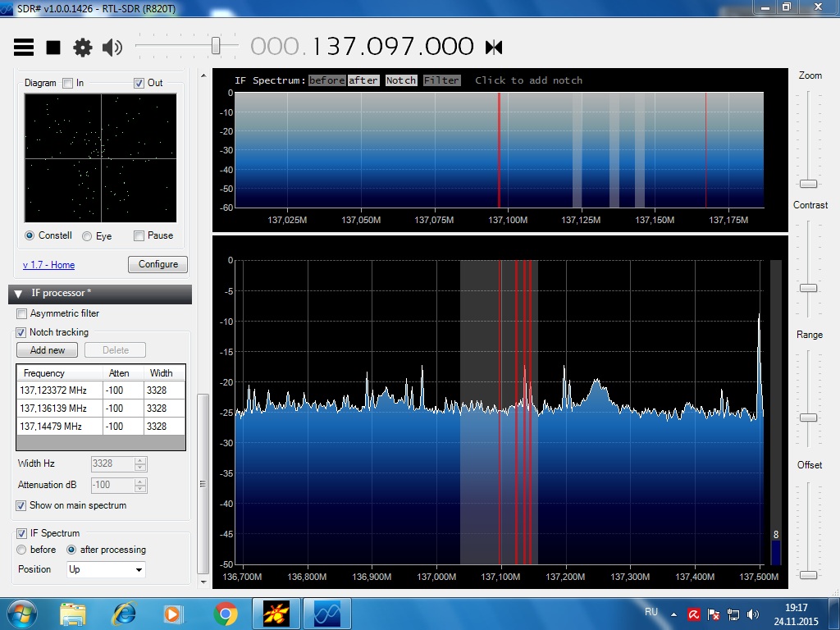Click the center tuning icon beside the frequency

click(x=493, y=47)
